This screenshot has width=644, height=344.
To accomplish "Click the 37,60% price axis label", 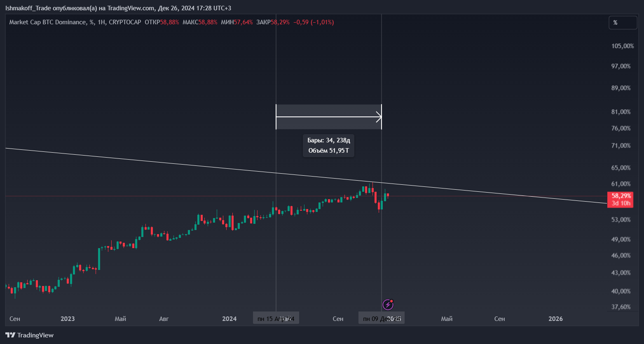I will click(x=621, y=307).
